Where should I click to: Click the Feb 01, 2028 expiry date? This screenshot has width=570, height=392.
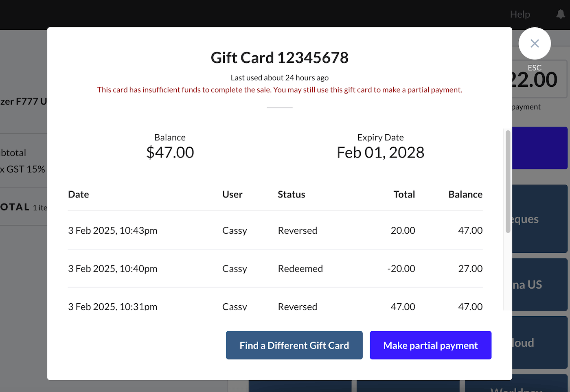tap(380, 153)
